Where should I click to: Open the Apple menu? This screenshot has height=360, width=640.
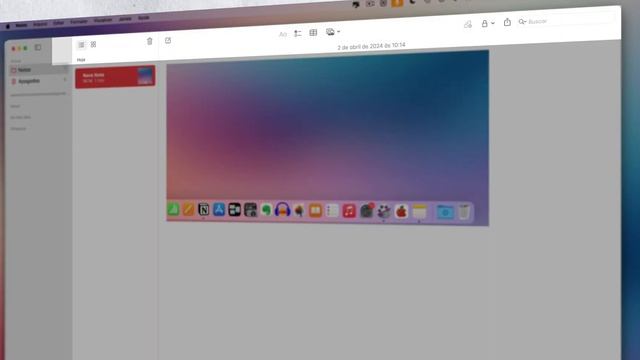pyautogui.click(x=7, y=26)
